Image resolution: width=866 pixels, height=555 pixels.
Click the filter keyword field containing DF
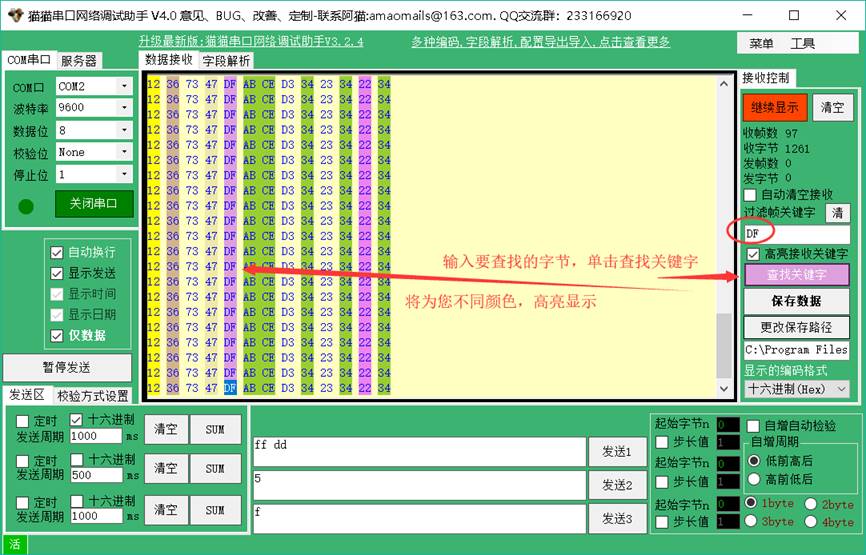[794, 233]
